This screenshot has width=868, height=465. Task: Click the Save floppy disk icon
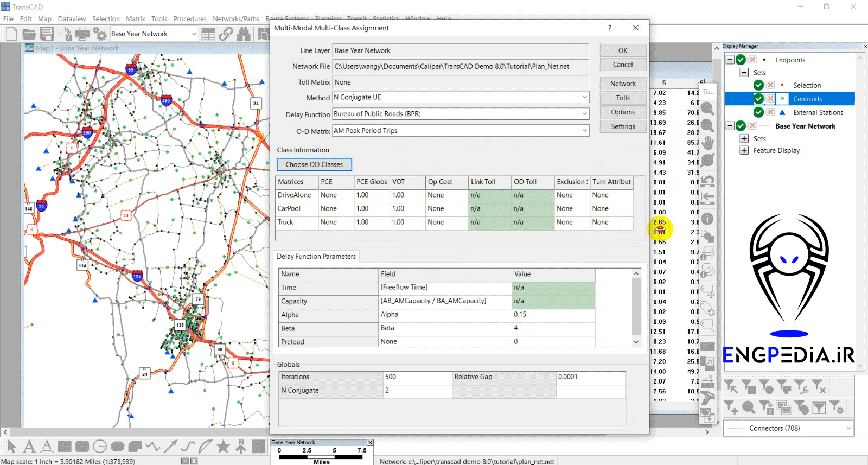pos(47,34)
